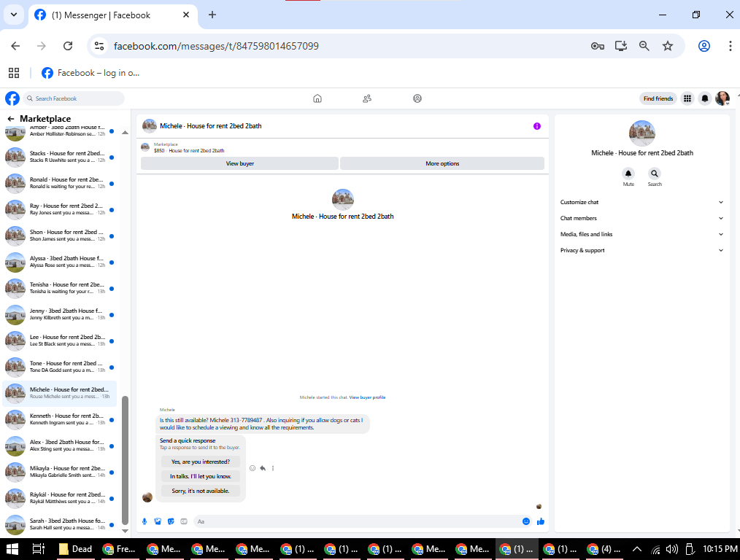Click the message text input field
This screenshot has width=740, height=560.
pyautogui.click(x=356, y=521)
